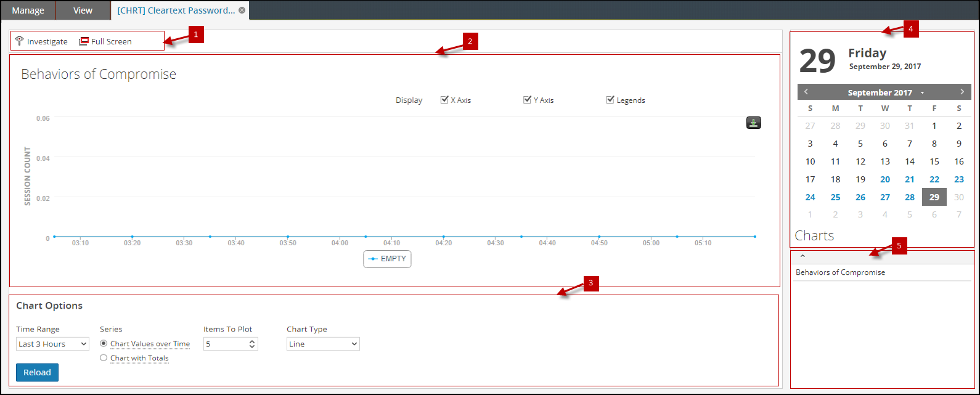Switch to the View tab

(83, 10)
